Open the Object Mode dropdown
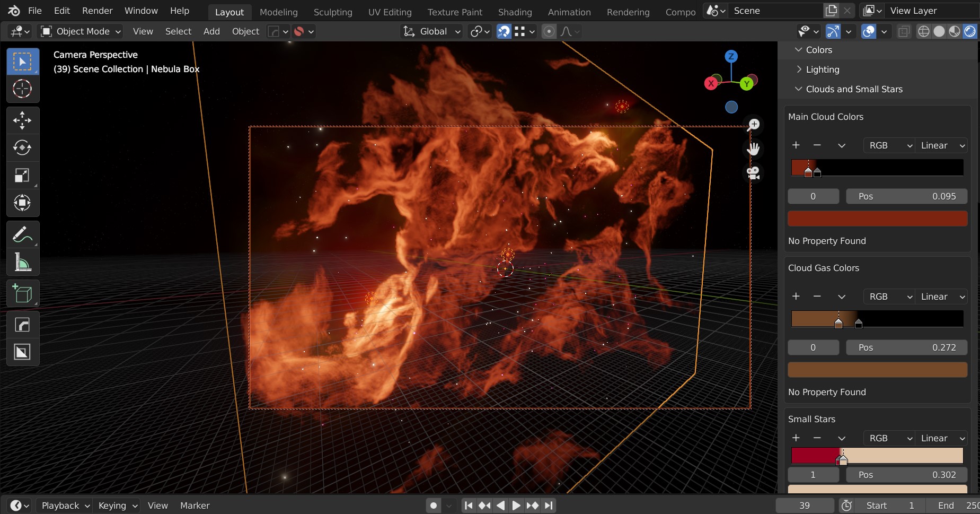The width and height of the screenshot is (980, 514). pos(81,31)
